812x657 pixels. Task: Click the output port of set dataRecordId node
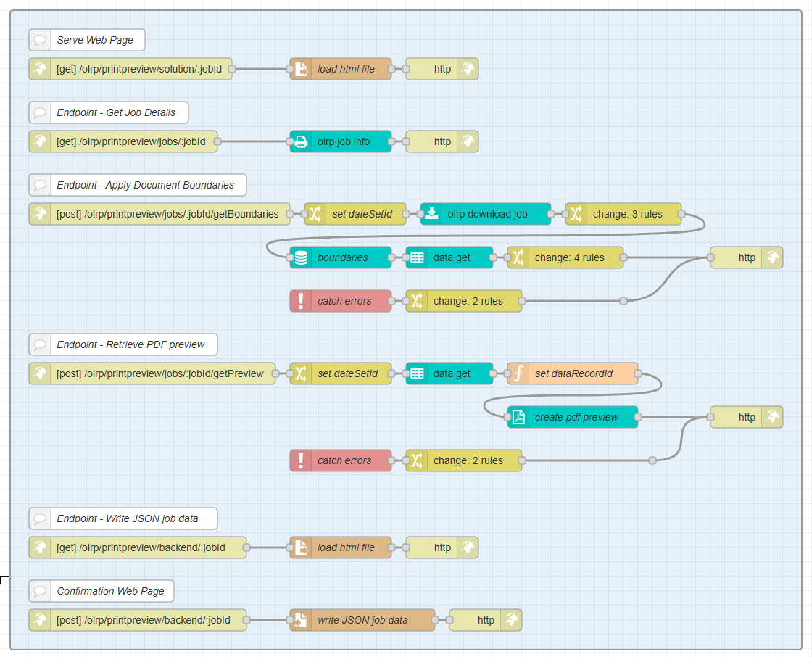pyautogui.click(x=638, y=373)
